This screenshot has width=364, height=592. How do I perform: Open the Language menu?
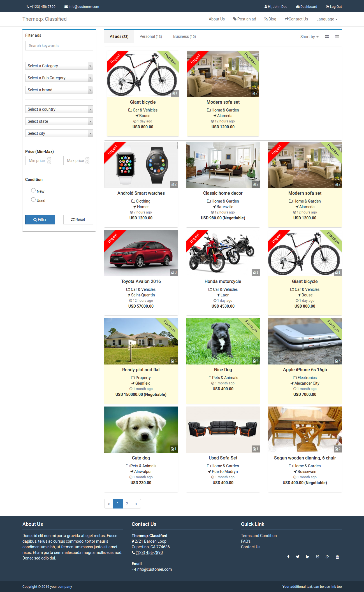point(327,19)
